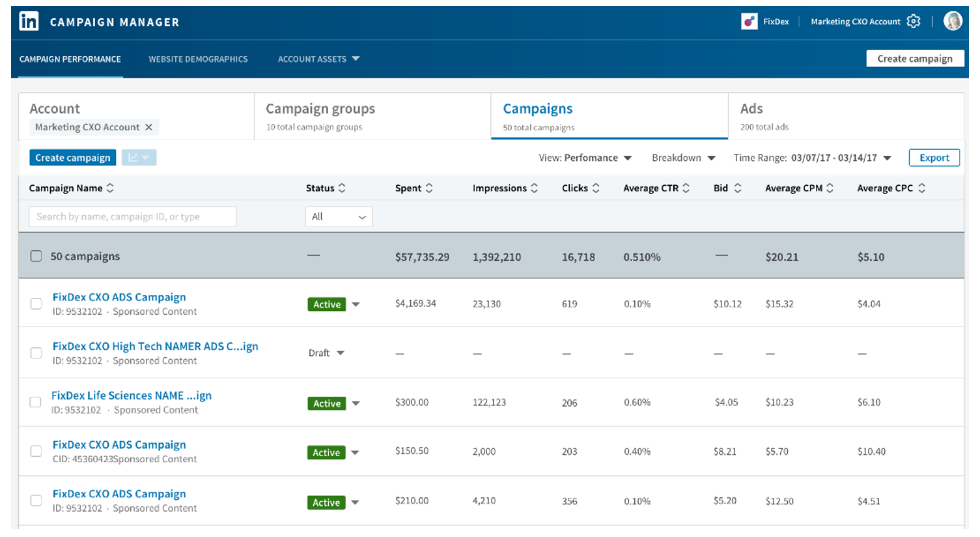Open FixDex CXO High Tech NAMER ADS link
980x537 pixels.
point(155,346)
